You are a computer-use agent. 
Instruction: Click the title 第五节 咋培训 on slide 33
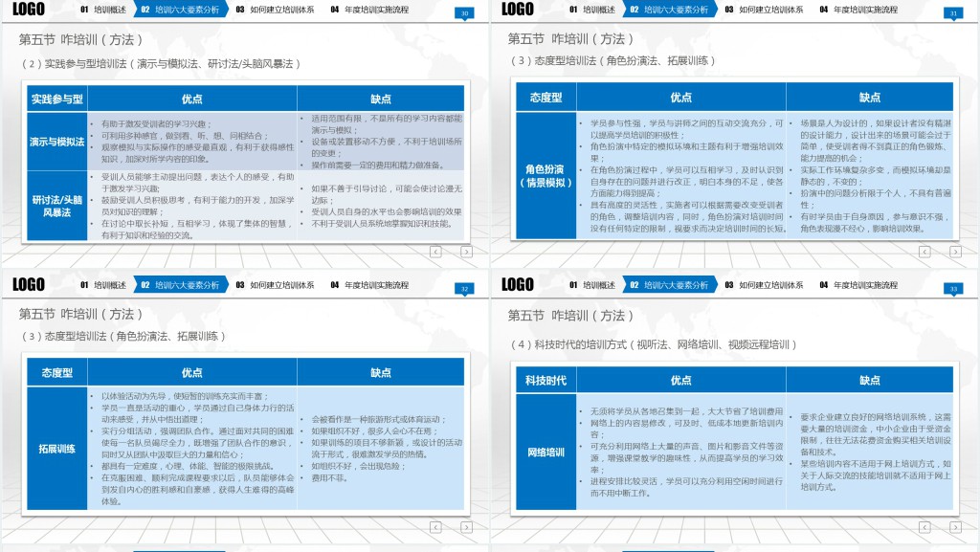tap(570, 316)
